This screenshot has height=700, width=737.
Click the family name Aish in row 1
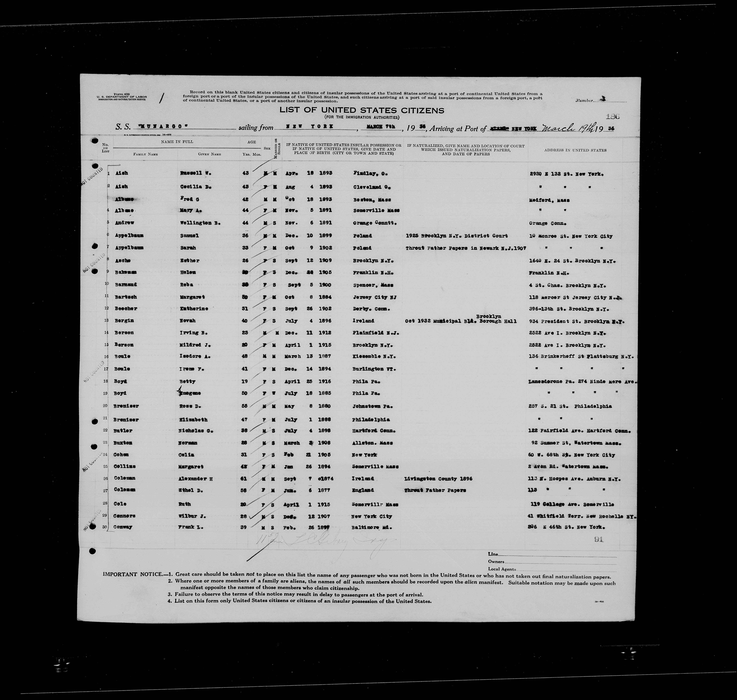121,173
